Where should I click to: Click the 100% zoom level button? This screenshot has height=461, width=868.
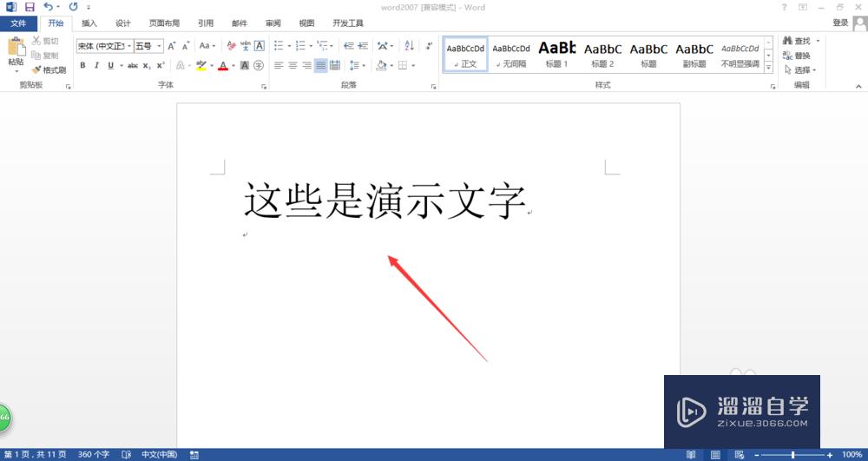852,455
